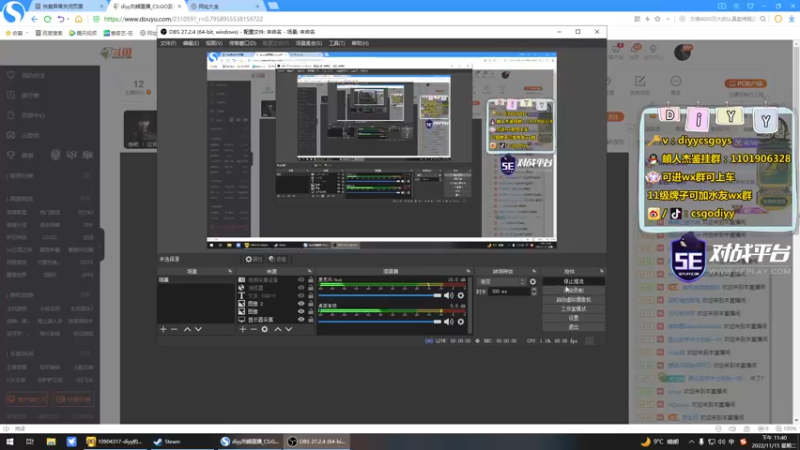Mute the microphone track speaker icon
The height and width of the screenshot is (450, 800).
pos(448,295)
